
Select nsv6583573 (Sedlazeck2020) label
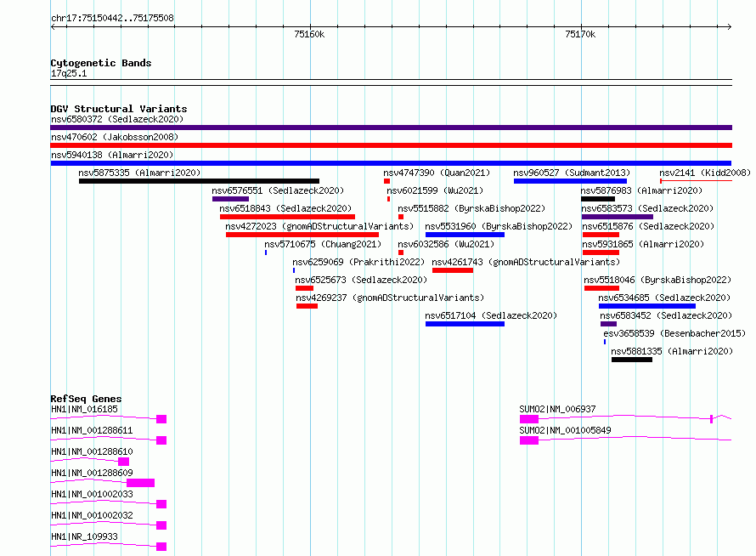coord(647,208)
